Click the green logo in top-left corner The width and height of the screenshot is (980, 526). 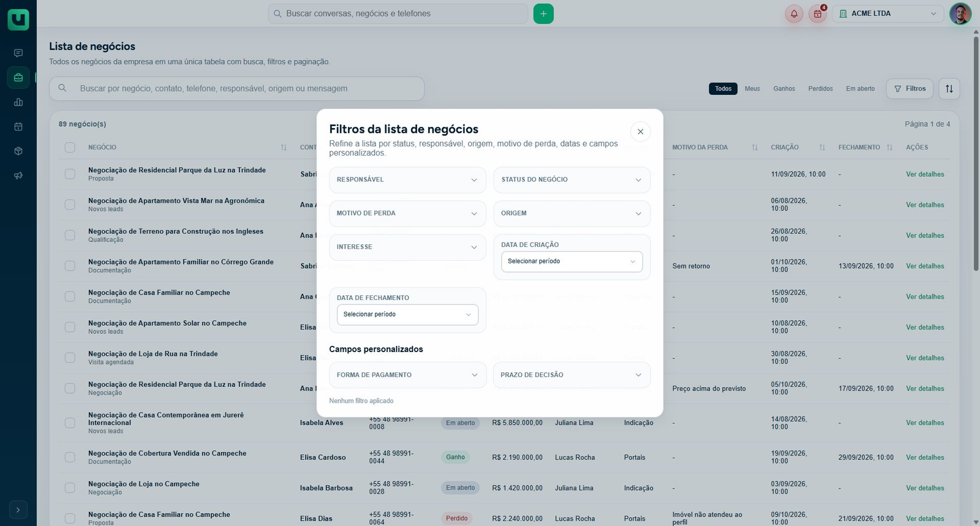(18, 20)
